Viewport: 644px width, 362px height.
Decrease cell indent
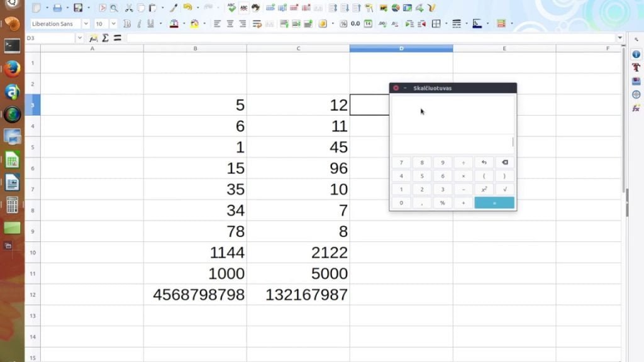point(422,24)
